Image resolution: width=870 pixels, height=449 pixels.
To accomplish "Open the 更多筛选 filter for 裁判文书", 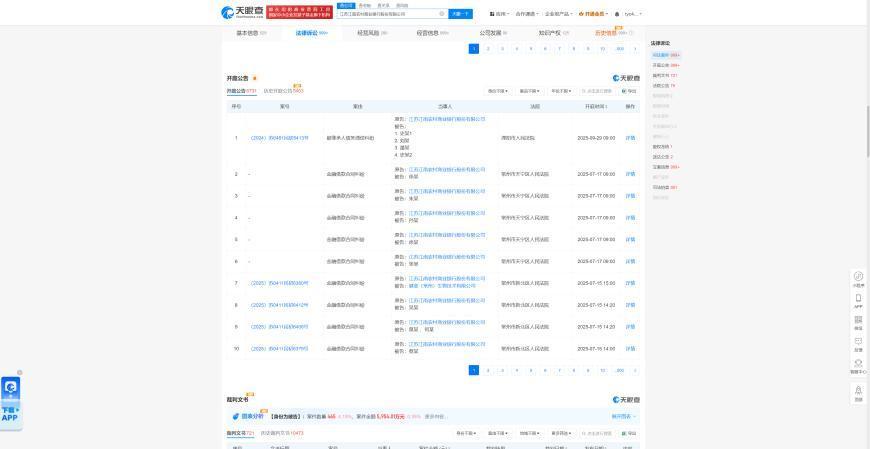I will (x=561, y=433).
